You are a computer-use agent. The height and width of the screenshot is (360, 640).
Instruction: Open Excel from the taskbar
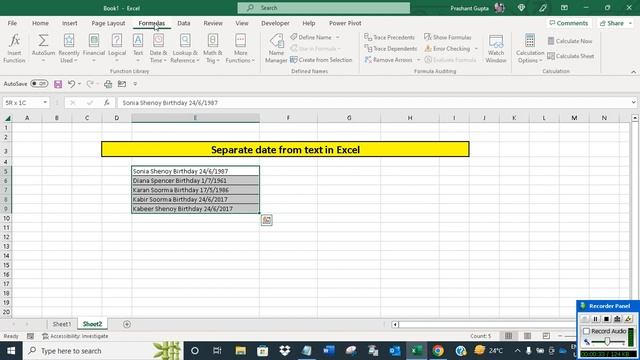click(x=416, y=351)
